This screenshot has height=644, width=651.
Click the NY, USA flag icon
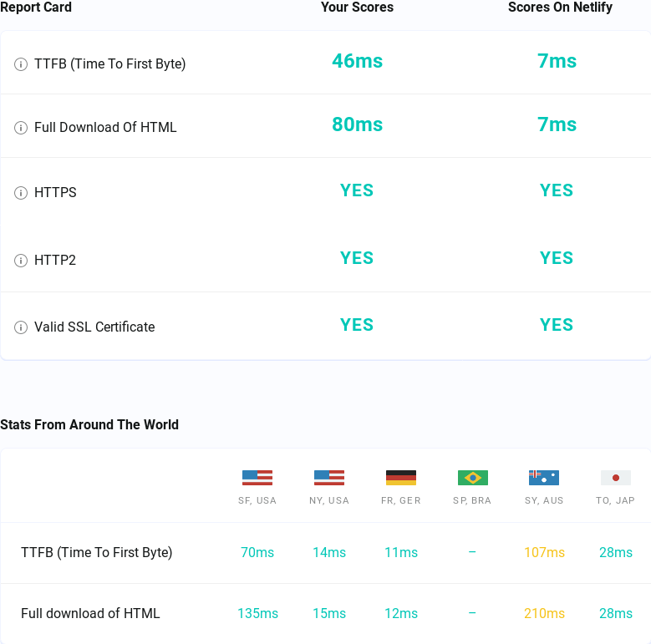pyautogui.click(x=329, y=478)
